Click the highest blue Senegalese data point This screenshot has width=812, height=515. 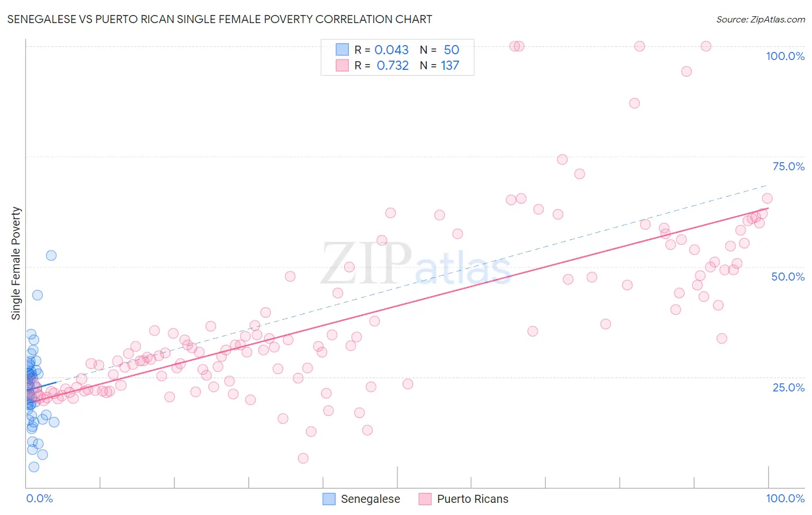coord(51,255)
